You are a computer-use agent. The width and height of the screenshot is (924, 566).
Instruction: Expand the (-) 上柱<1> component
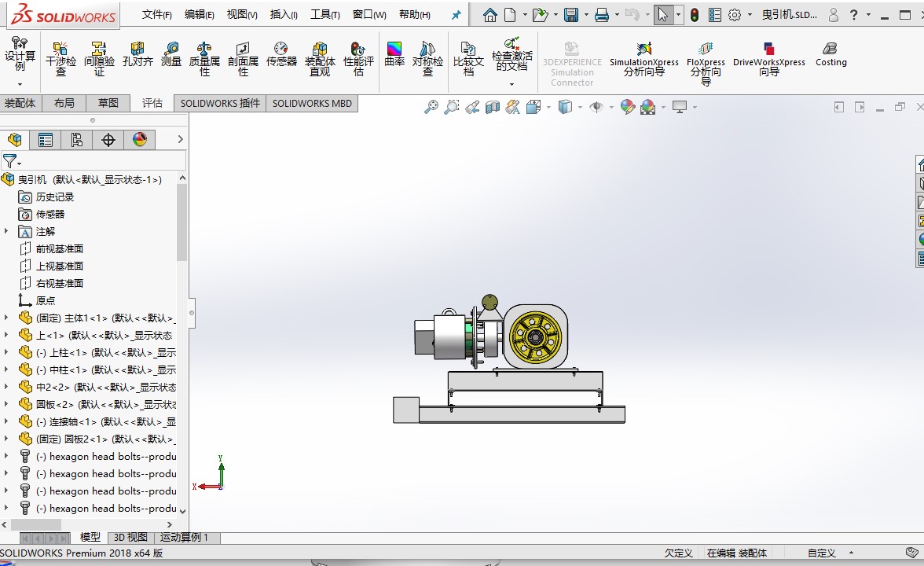6,352
